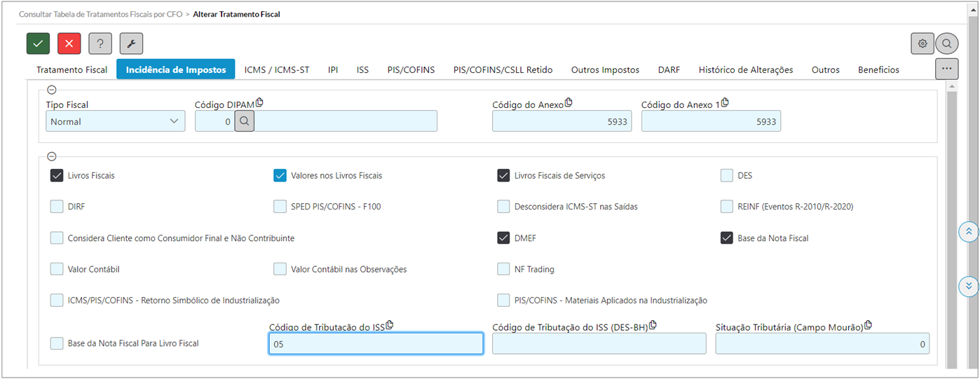Go back to Consultar Tabela de Tratamentos Fiscais breadcrumb
Viewport: 980px width, 379px height.
click(101, 14)
